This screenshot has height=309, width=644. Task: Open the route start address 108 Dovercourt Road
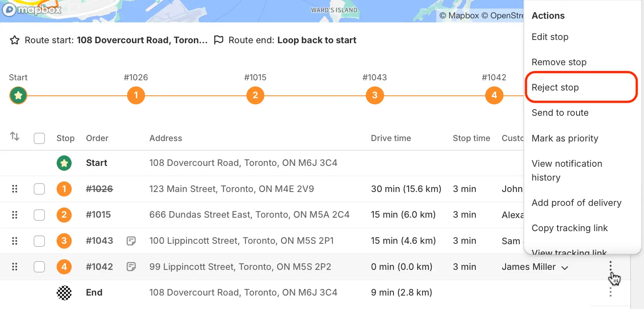pyautogui.click(x=142, y=40)
